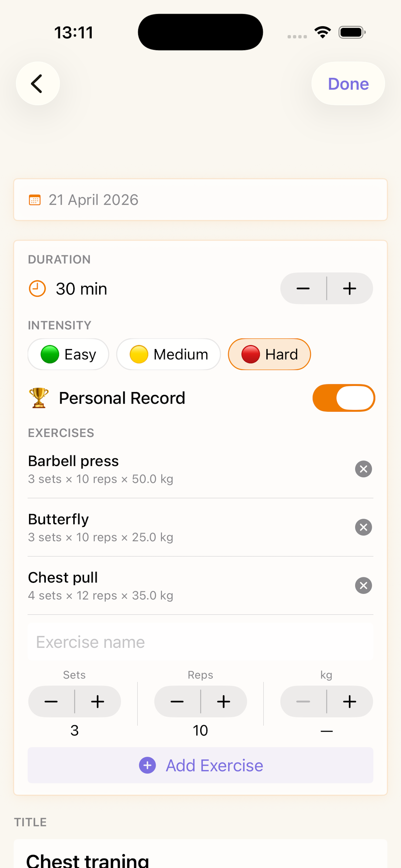This screenshot has width=401, height=868.
Task: Increase the Sets count
Action: click(x=98, y=702)
